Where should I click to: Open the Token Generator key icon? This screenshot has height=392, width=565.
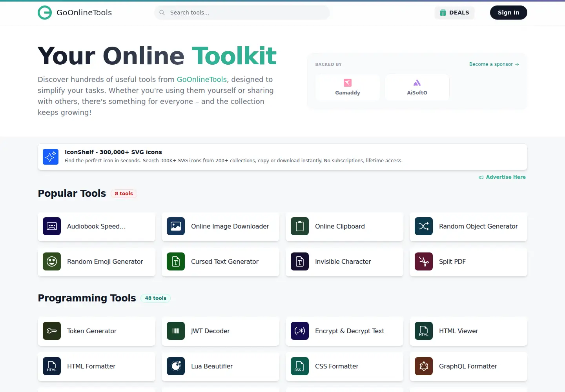click(x=52, y=331)
